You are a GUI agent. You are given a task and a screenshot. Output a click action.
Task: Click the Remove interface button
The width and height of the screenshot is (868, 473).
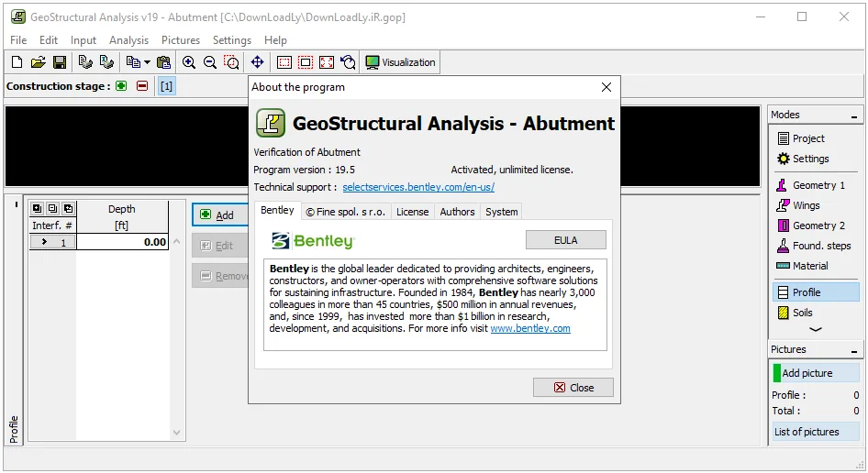[220, 276]
